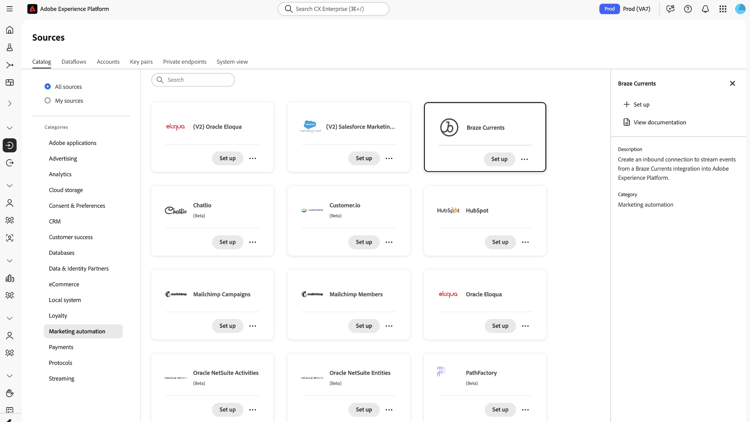Screen dimensions: 750x422
Task: Select the All sources radio button
Action: (x=47, y=87)
